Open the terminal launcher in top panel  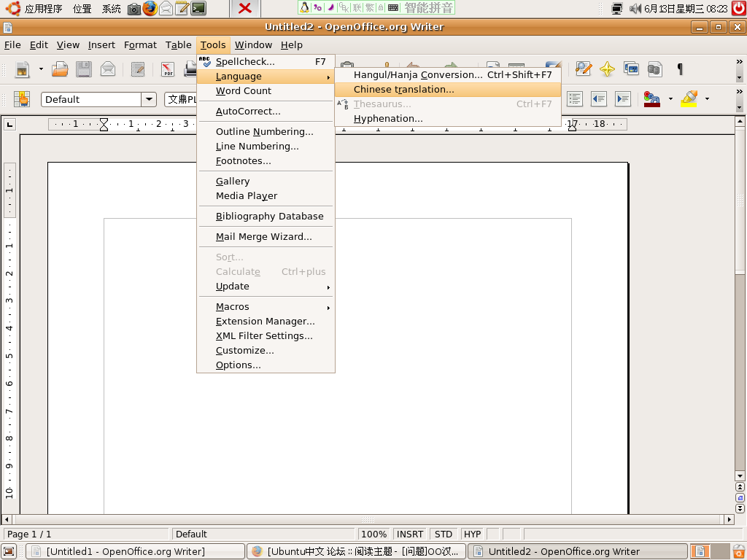coord(198,8)
